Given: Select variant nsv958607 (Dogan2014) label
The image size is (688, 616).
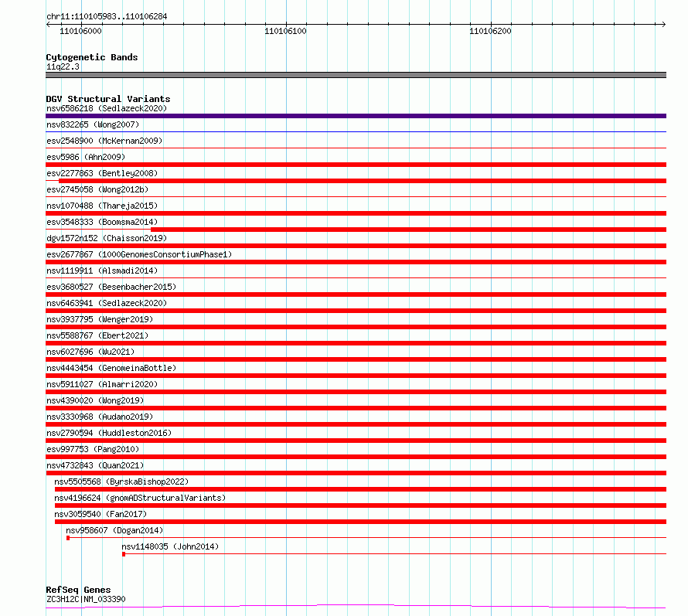Looking at the screenshot, I should pos(114,530).
